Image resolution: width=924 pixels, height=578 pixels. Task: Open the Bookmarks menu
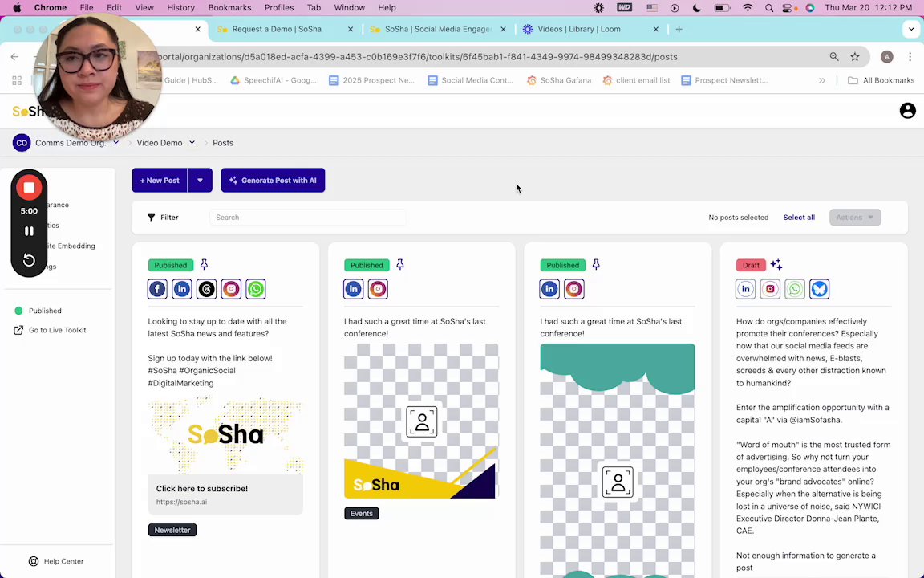tap(229, 8)
